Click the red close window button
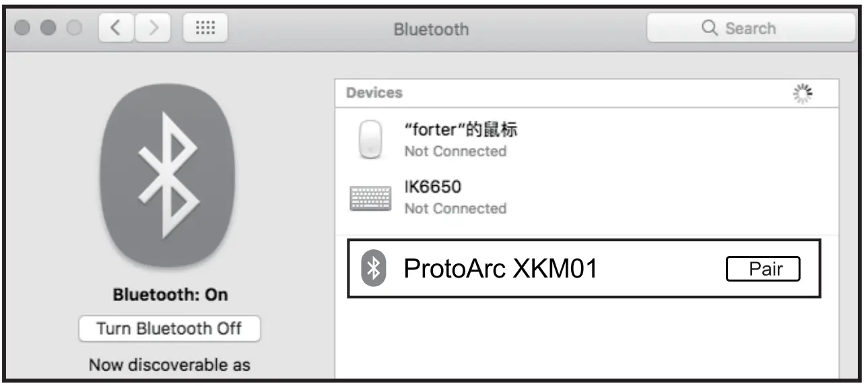Screen dimensions: 868x386 click(x=22, y=29)
